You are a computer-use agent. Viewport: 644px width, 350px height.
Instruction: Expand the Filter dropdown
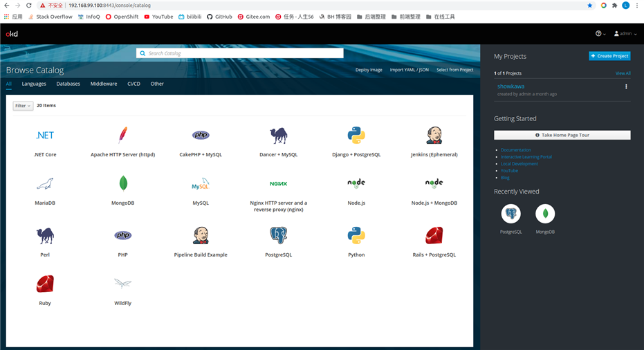click(23, 106)
